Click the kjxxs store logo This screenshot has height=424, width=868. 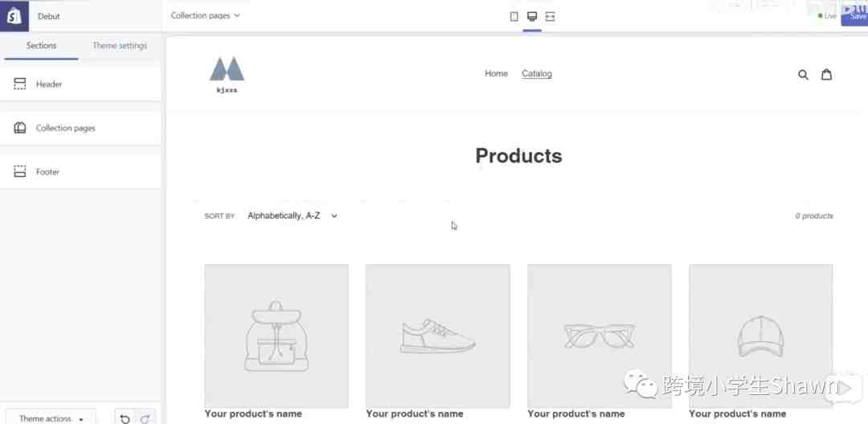(227, 75)
